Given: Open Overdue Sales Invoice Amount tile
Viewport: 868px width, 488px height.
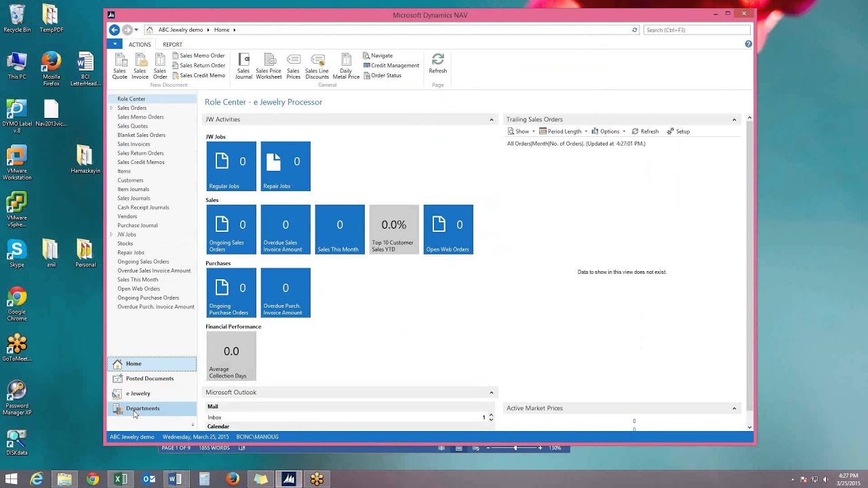Looking at the screenshot, I should pos(285,229).
